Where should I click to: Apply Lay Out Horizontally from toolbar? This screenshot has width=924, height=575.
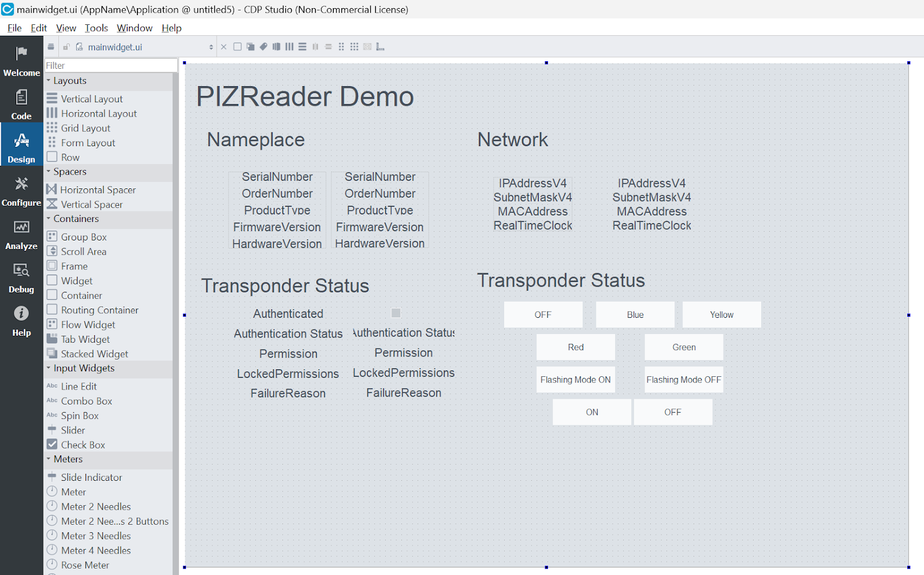pyautogui.click(x=289, y=47)
